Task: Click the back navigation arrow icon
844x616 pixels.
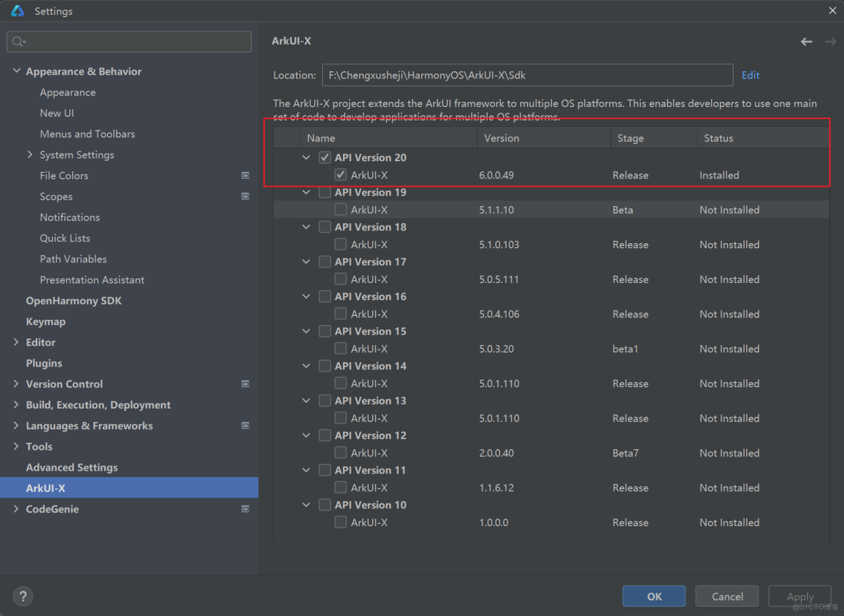Action: [x=806, y=42]
